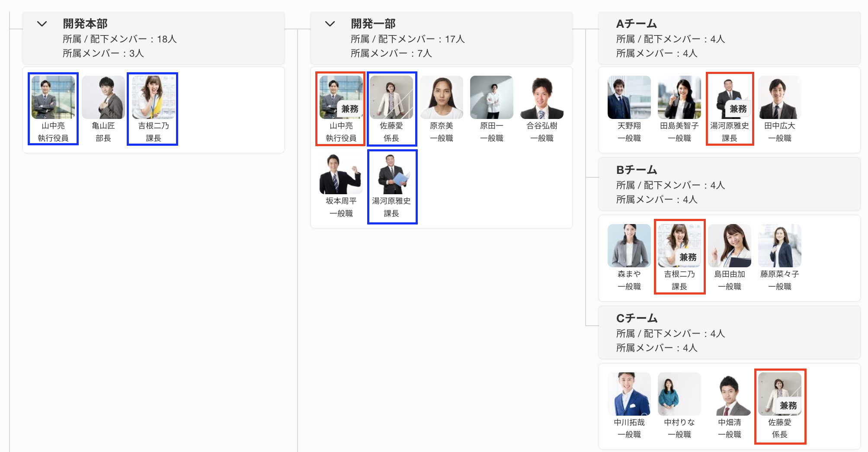This screenshot has height=452, width=868.
Task: Click 兼務 badge on 佐藤愛 in Cチーム
Action: 788,406
